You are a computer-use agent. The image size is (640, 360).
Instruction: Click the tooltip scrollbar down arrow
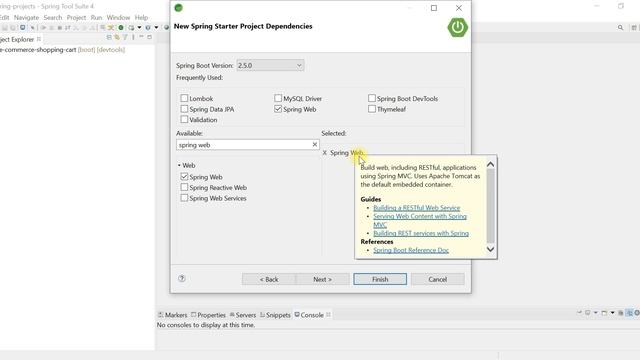pos(491,249)
